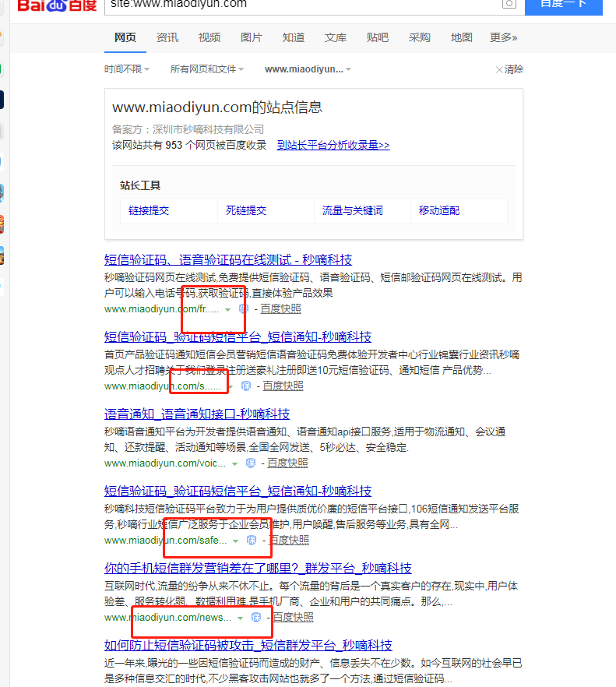Image resolution: width=616 pixels, height=687 pixels.
Task: Click the 保 badge beside miaodiyun.com/voic result
Action: point(251,463)
